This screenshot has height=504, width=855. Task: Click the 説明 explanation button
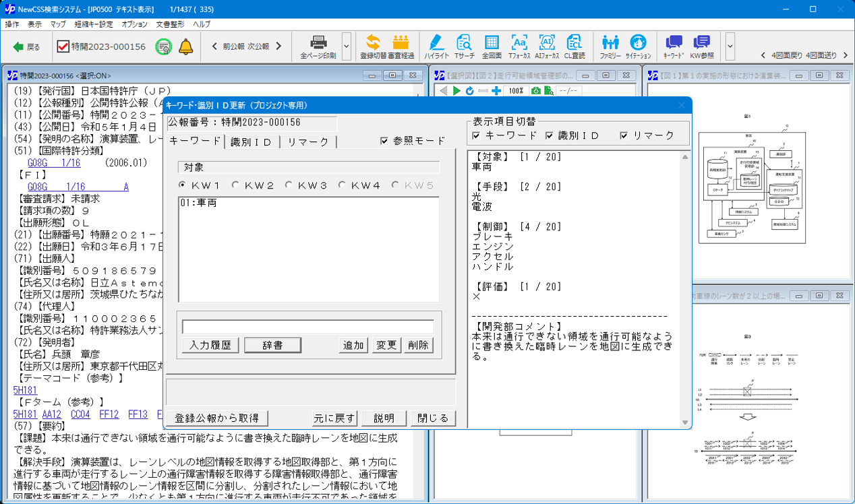pyautogui.click(x=384, y=418)
